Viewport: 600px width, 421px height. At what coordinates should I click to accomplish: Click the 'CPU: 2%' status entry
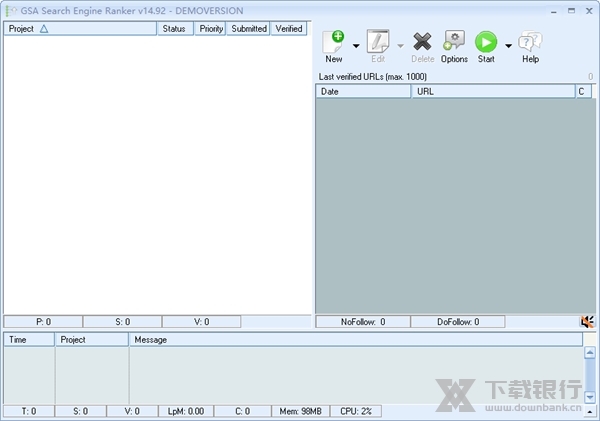click(x=356, y=411)
